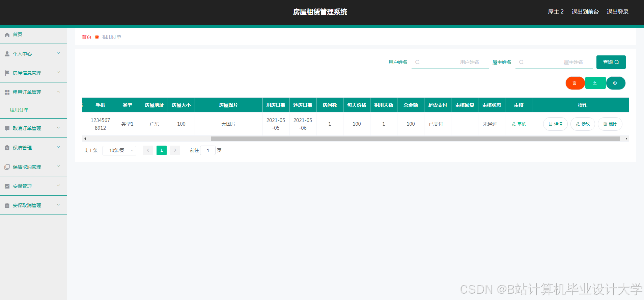Image resolution: width=644 pixels, height=300 pixels.
Task: Click the document icon beside 安保取消管理
Action: coord(7,205)
